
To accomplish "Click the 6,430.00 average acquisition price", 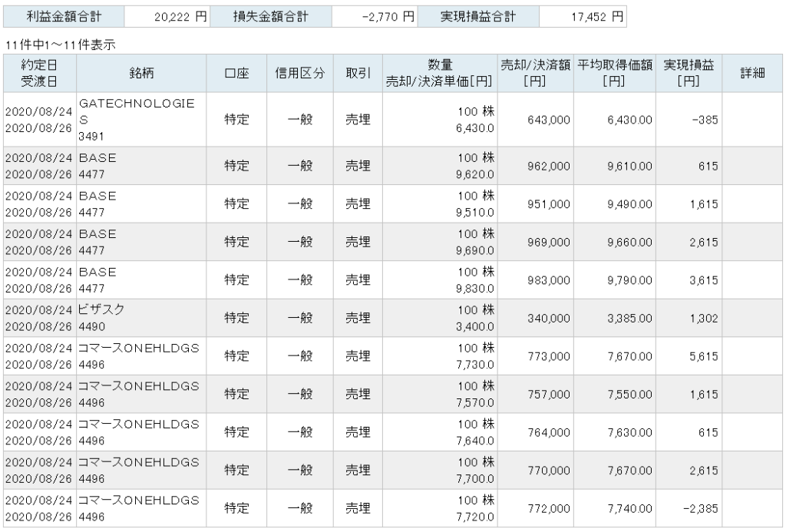I will point(629,120).
